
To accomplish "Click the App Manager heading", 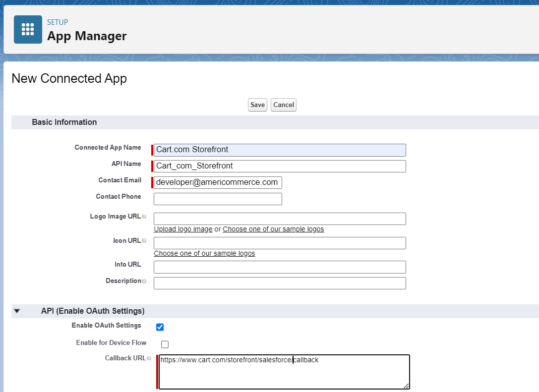I will click(x=87, y=36).
